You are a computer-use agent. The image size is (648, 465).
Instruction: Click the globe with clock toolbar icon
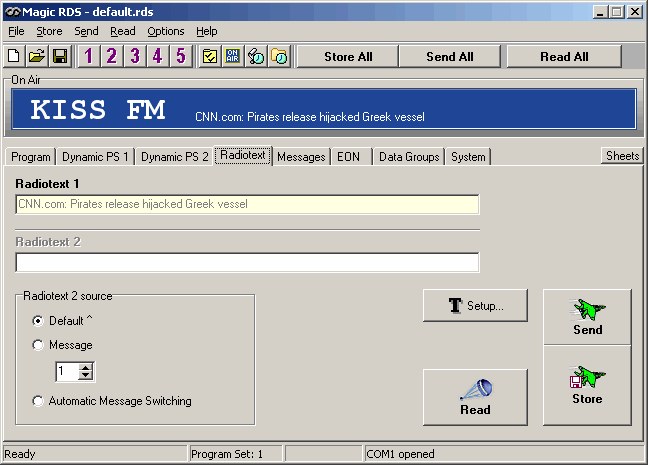[256, 56]
